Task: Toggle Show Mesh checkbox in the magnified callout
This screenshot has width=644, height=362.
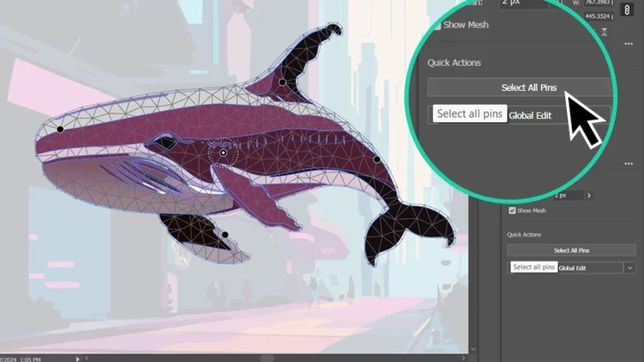Action: tap(436, 25)
